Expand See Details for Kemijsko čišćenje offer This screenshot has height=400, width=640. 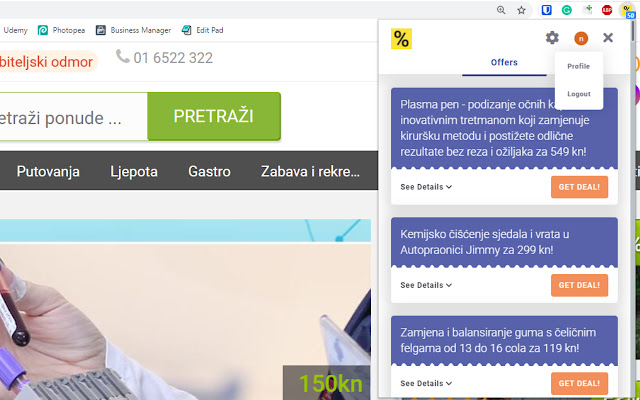(x=426, y=285)
